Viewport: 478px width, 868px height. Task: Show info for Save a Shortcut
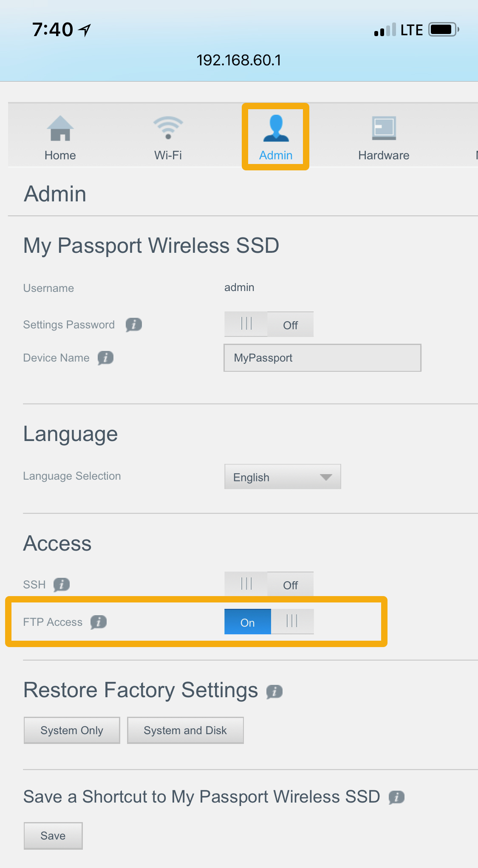click(x=396, y=797)
